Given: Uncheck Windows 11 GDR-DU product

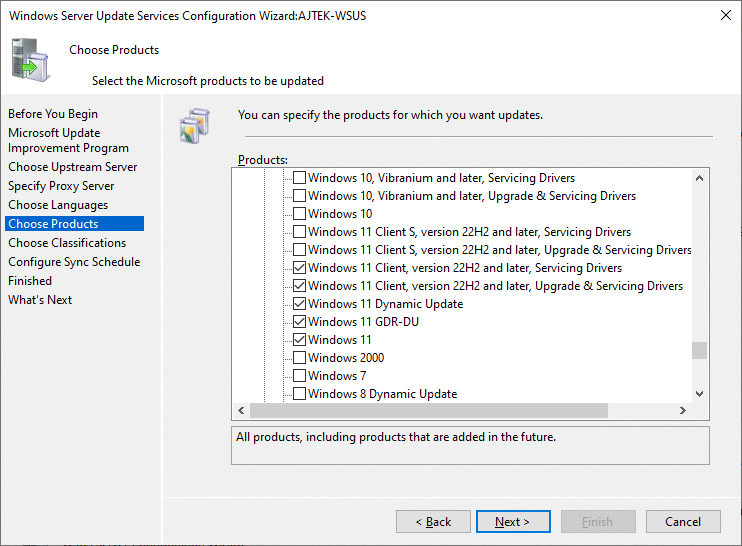Looking at the screenshot, I should tap(299, 322).
